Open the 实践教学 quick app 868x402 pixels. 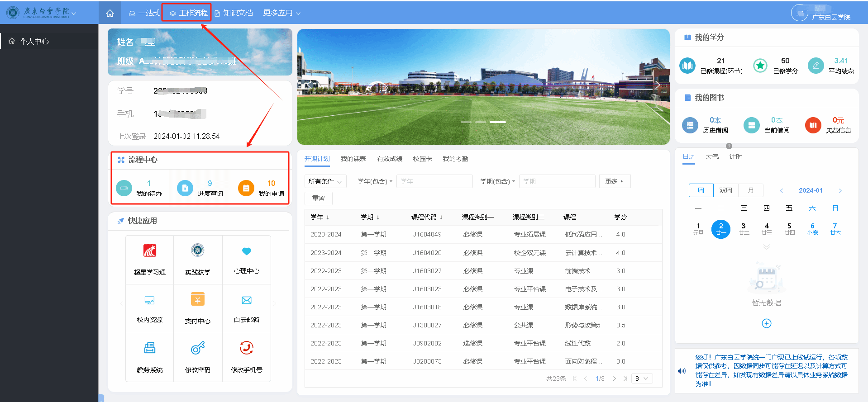pos(198,251)
